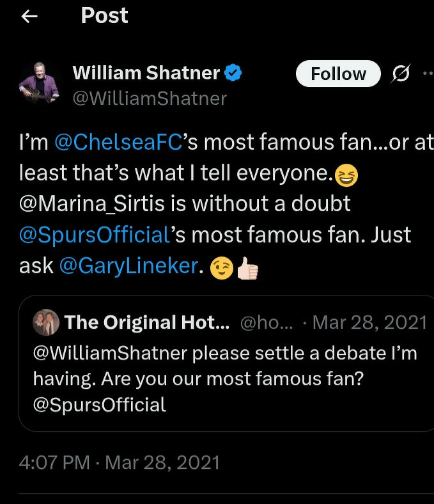Open The Original Hot... quoted author name
The image size is (434, 504).
[x=147, y=322]
